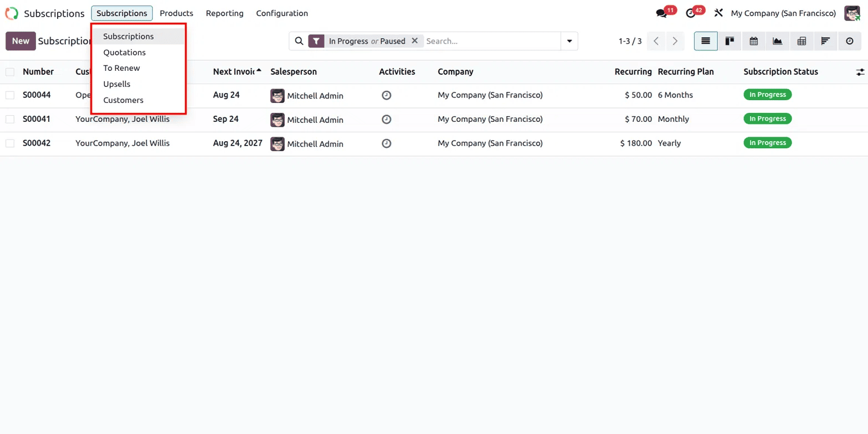The width and height of the screenshot is (868, 434).
Task: Click the Sep 24 next invoice date
Action: click(226, 119)
